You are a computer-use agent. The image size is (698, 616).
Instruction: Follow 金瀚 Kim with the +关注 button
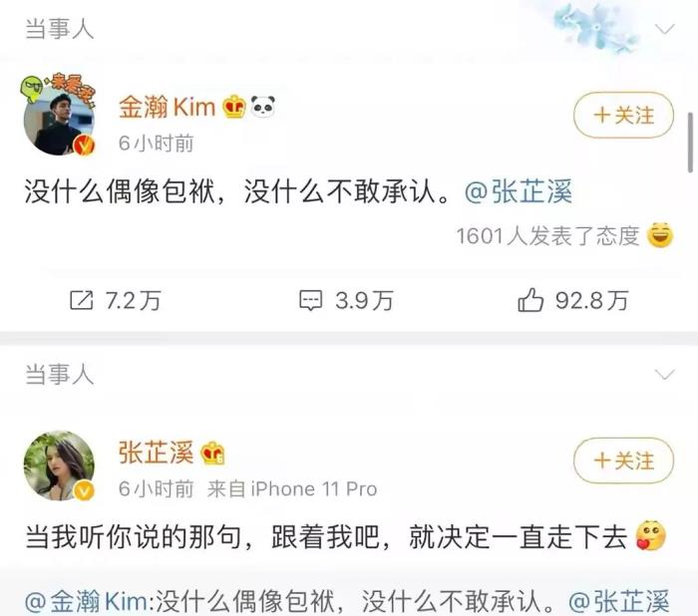(623, 115)
